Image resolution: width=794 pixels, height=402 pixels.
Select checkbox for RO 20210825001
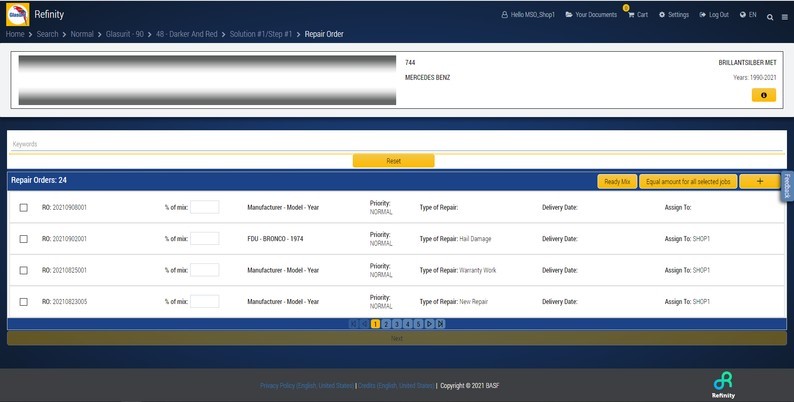(24, 270)
